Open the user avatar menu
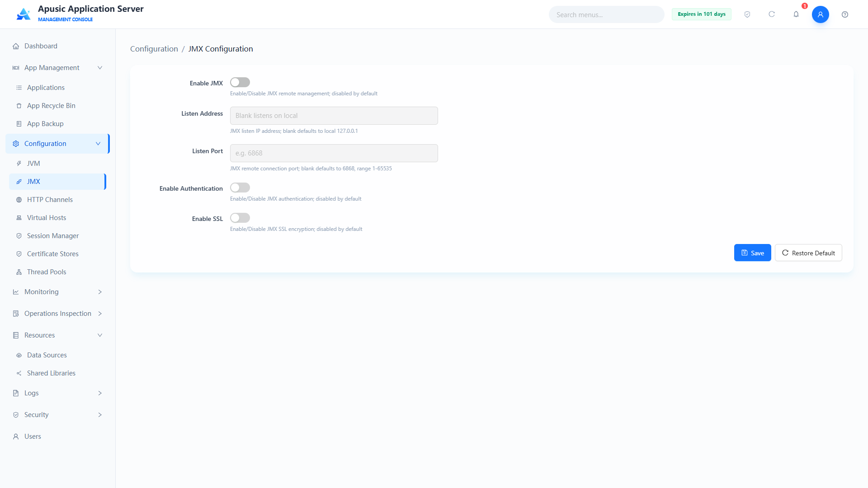The image size is (868, 488). point(821,14)
